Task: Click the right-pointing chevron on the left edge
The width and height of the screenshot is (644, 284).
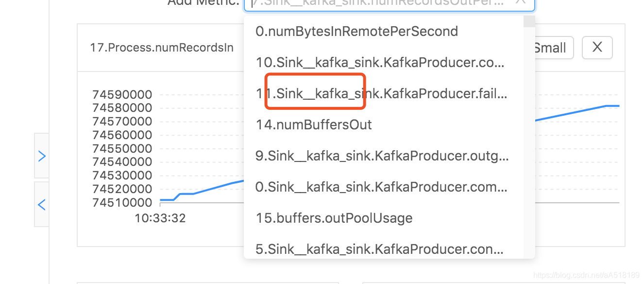Action: pyautogui.click(x=42, y=156)
